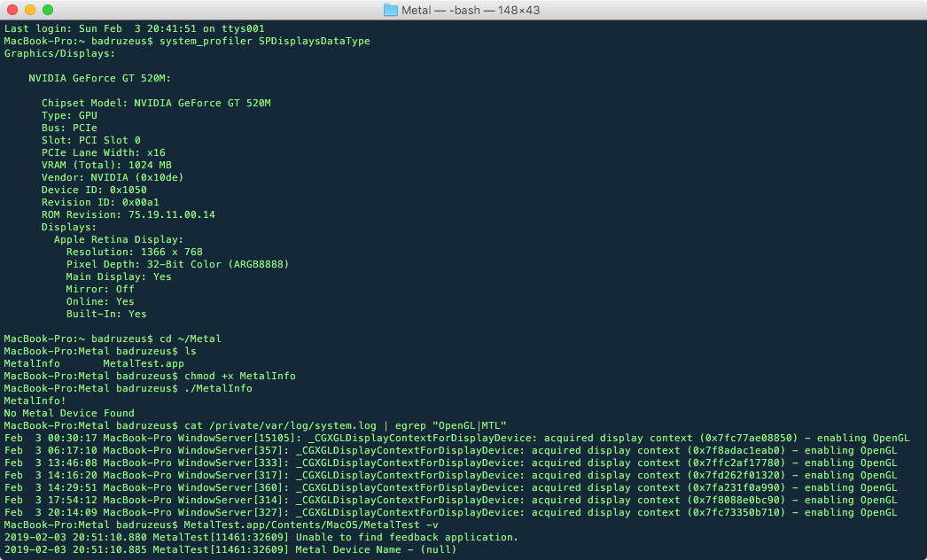Click the 'MetalInfo' file name in ls output

[32, 363]
